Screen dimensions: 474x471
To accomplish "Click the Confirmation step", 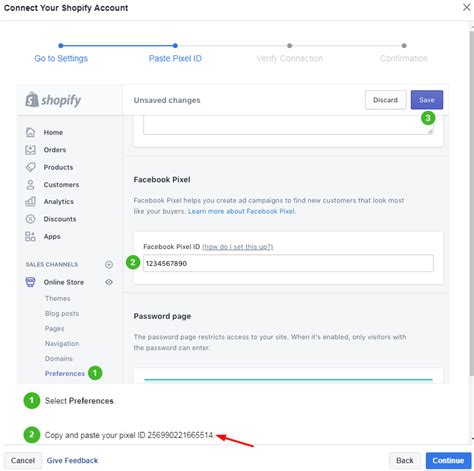I will (x=404, y=58).
